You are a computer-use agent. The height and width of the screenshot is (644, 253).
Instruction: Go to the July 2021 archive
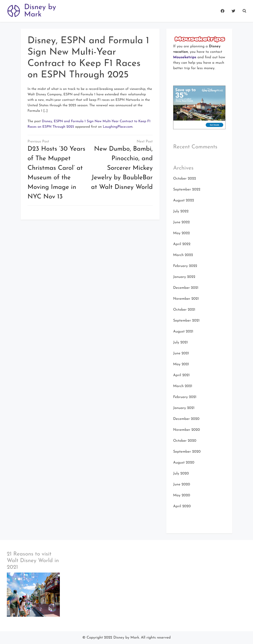[x=180, y=342]
